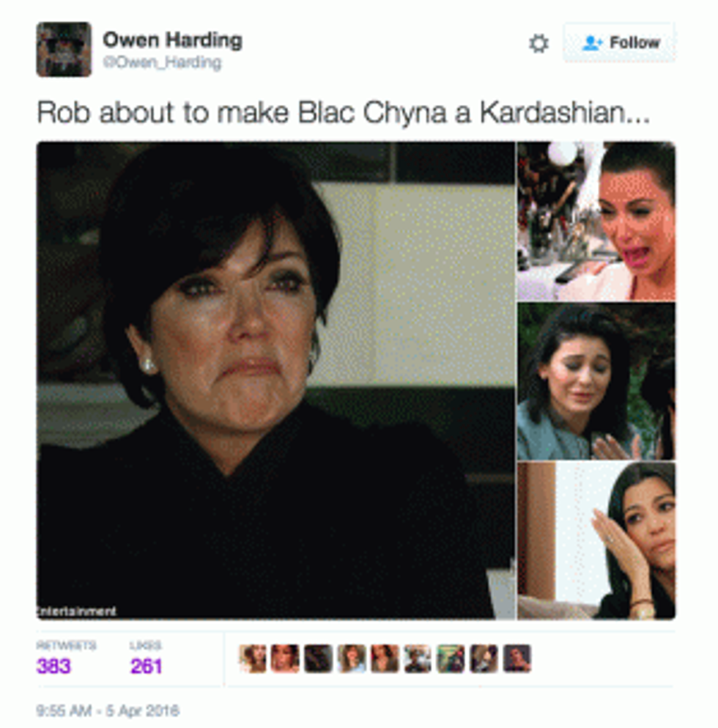This screenshot has height=728, width=718.
Task: Follow Owen Harding's account
Action: click(x=619, y=43)
